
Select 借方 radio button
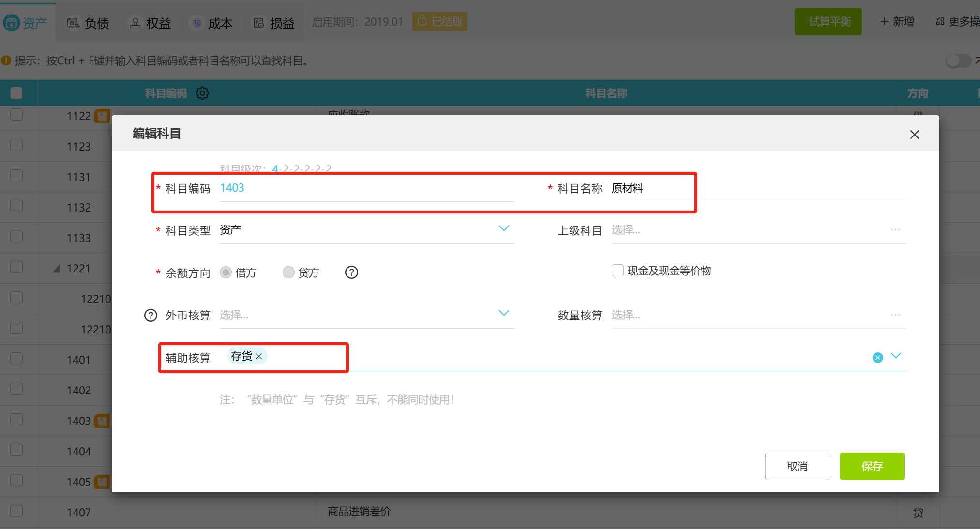(226, 272)
